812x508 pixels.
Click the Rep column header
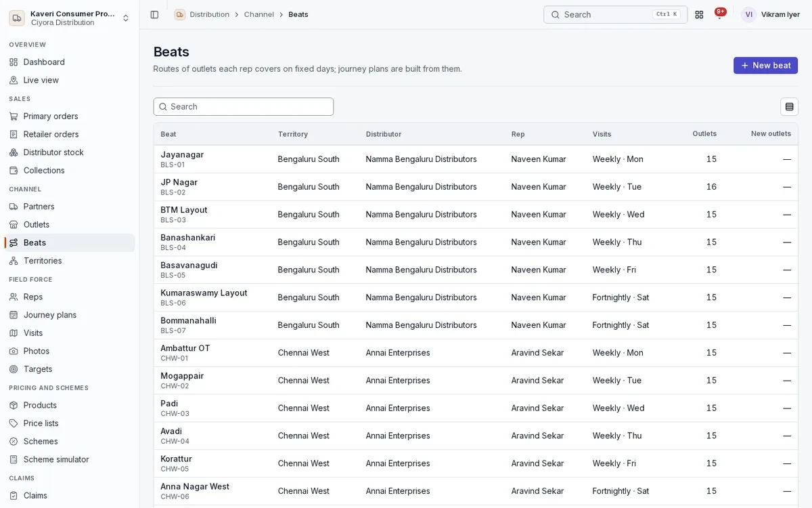click(x=518, y=134)
